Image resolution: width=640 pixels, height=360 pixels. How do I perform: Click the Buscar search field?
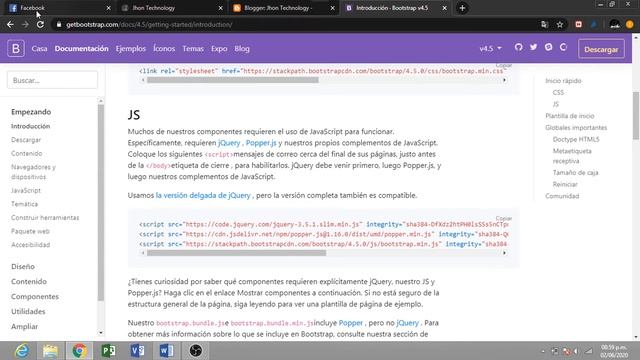click(x=52, y=80)
